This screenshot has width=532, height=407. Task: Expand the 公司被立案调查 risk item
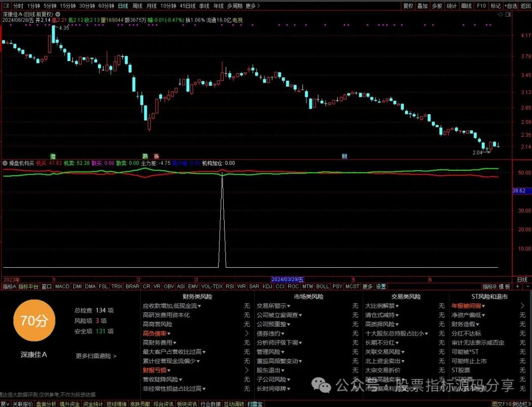click(x=279, y=315)
